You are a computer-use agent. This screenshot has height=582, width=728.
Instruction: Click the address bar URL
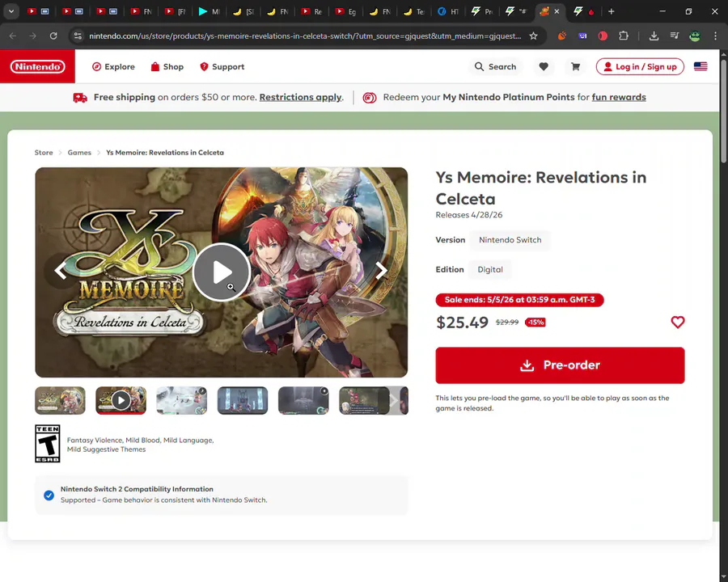[x=305, y=36]
